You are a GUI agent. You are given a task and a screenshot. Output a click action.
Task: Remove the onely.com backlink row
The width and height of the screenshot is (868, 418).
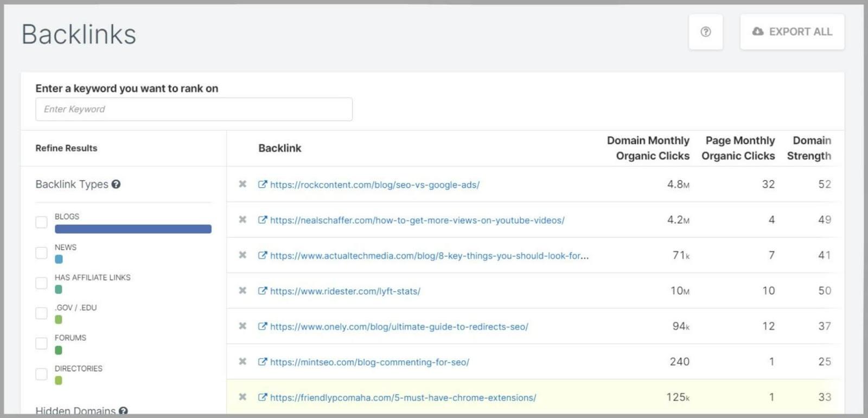tap(242, 326)
